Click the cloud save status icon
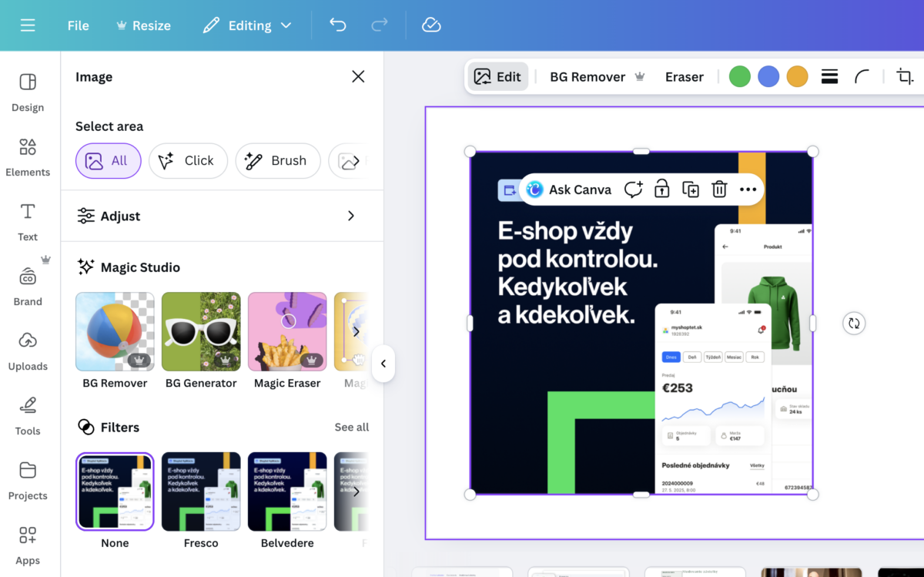The width and height of the screenshot is (924, 577). tap(431, 25)
